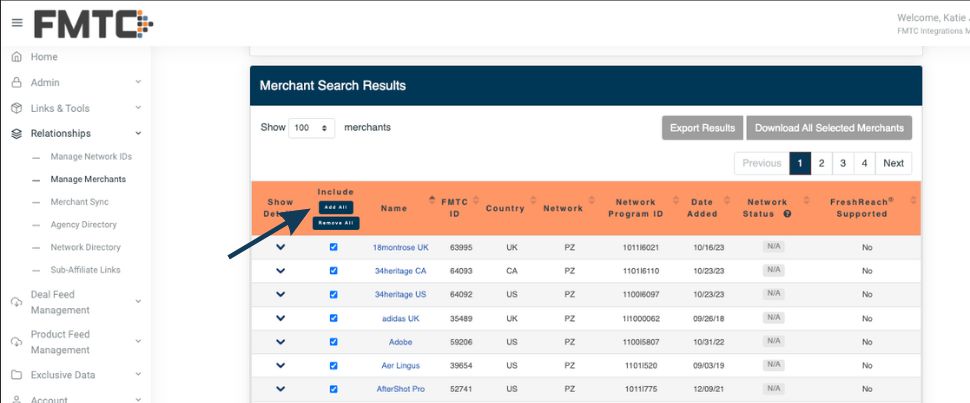Open Merchant Sync in the sidebar
The image size is (970, 403).
[x=79, y=202]
